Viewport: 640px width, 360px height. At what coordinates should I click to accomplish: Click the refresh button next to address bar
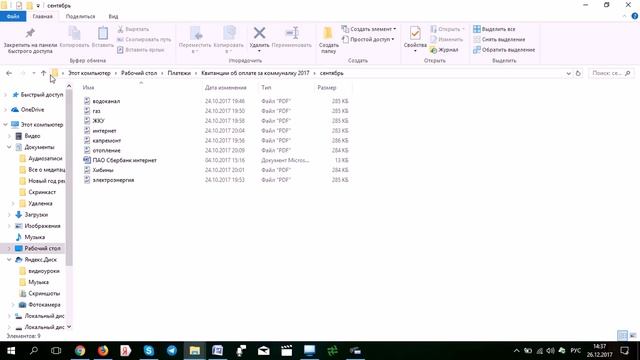click(578, 73)
